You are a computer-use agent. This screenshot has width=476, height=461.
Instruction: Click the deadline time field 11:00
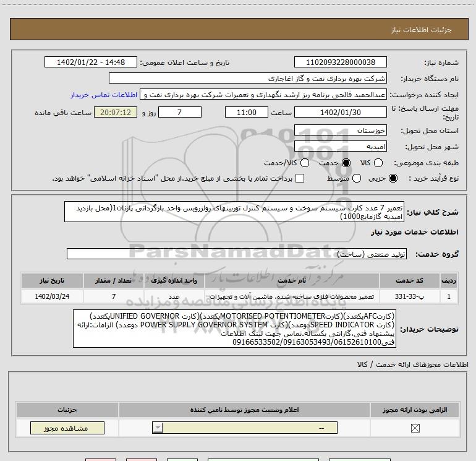click(x=247, y=113)
